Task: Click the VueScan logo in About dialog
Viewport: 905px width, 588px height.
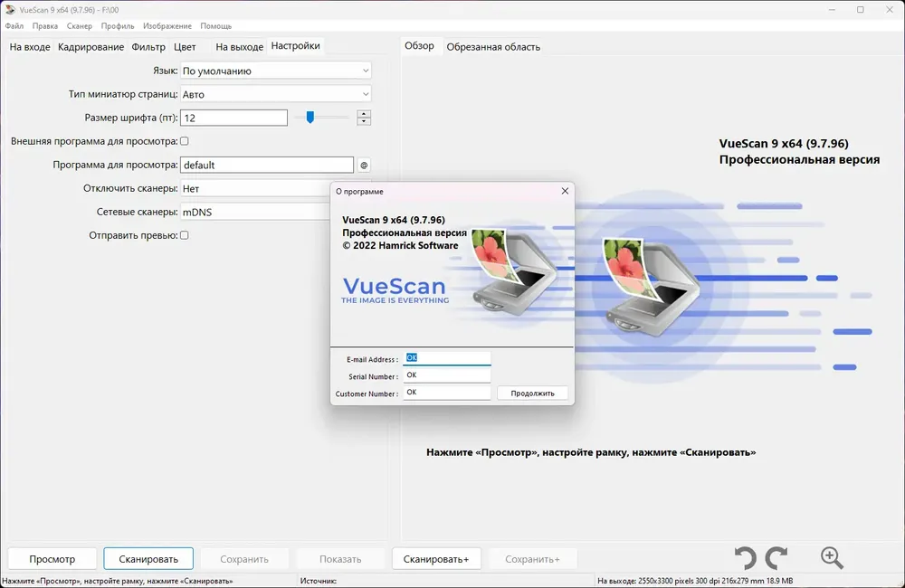Action: click(x=395, y=290)
